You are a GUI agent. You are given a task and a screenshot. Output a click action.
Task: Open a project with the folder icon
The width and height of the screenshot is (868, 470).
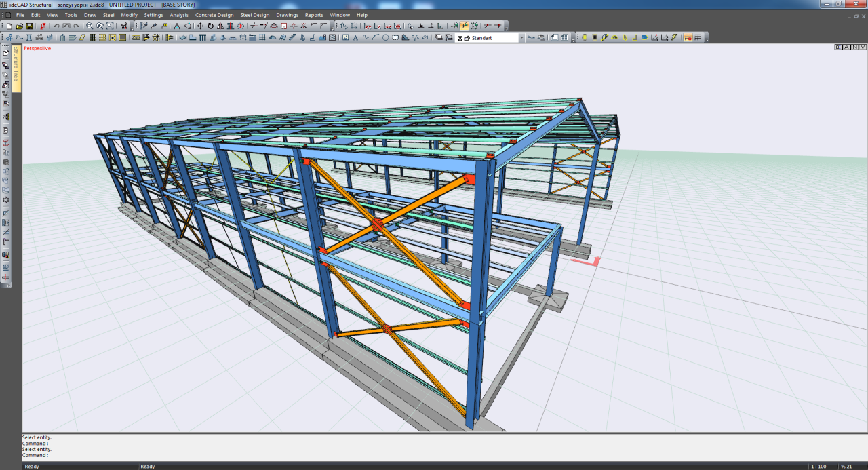pyautogui.click(x=20, y=26)
